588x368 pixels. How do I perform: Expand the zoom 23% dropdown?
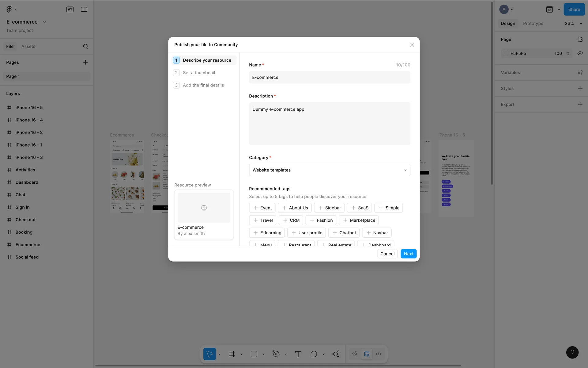coord(581,23)
